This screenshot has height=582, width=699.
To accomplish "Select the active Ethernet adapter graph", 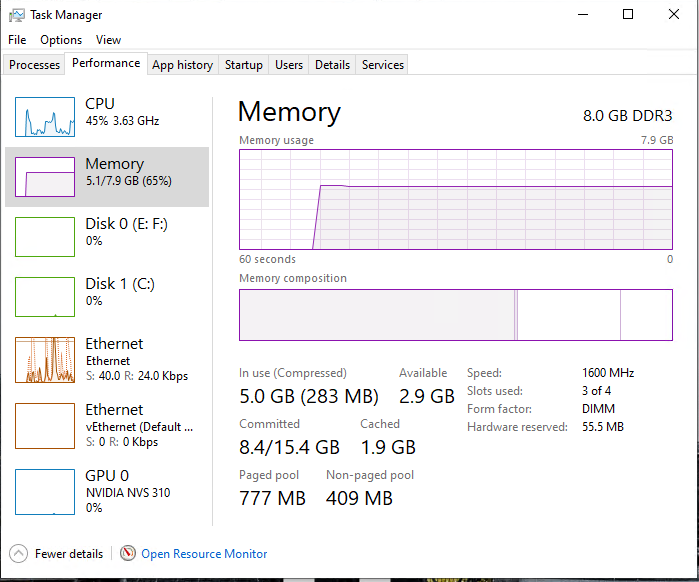I will (x=45, y=360).
